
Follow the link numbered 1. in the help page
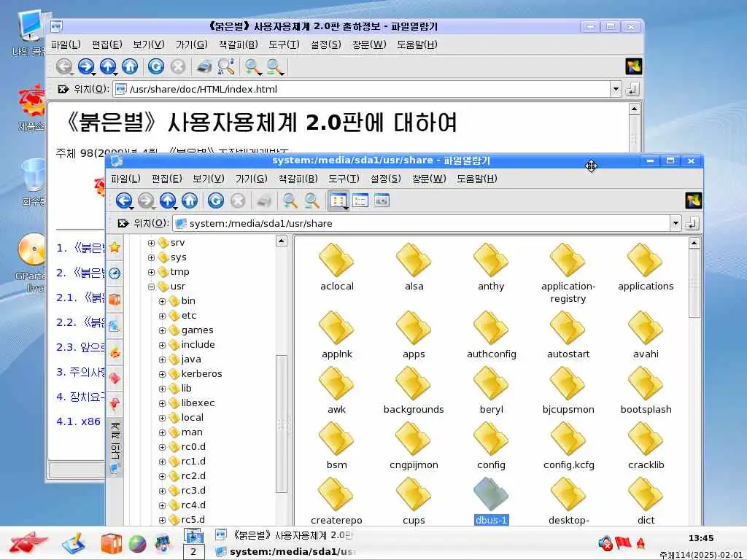point(80,248)
